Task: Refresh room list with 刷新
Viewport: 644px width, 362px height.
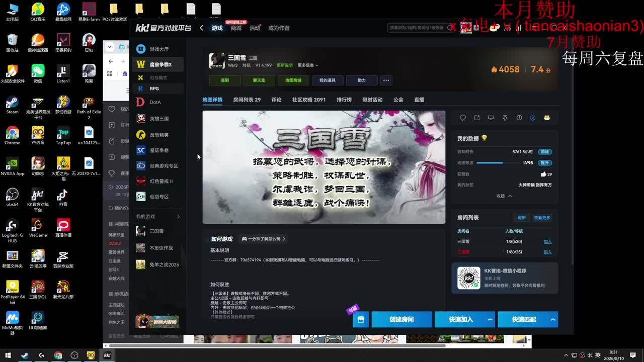Action: [x=522, y=218]
